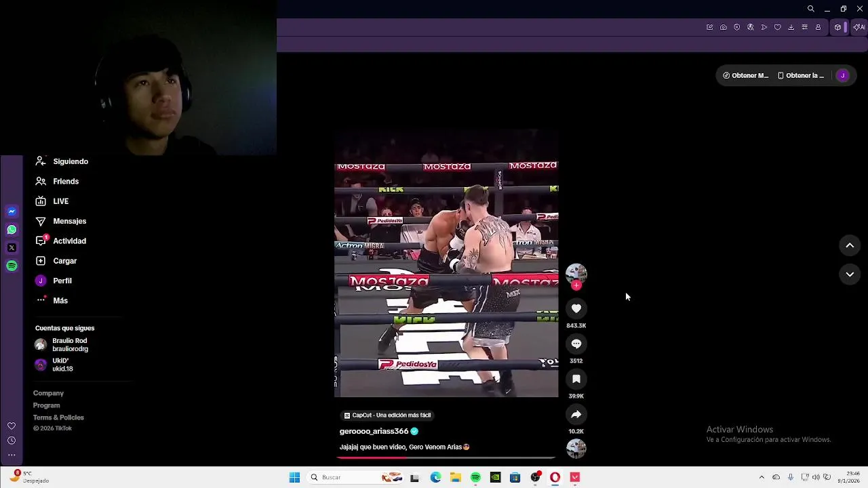The height and width of the screenshot is (488, 868).
Task: Open the translate page globe icon
Action: pyautogui.click(x=751, y=27)
